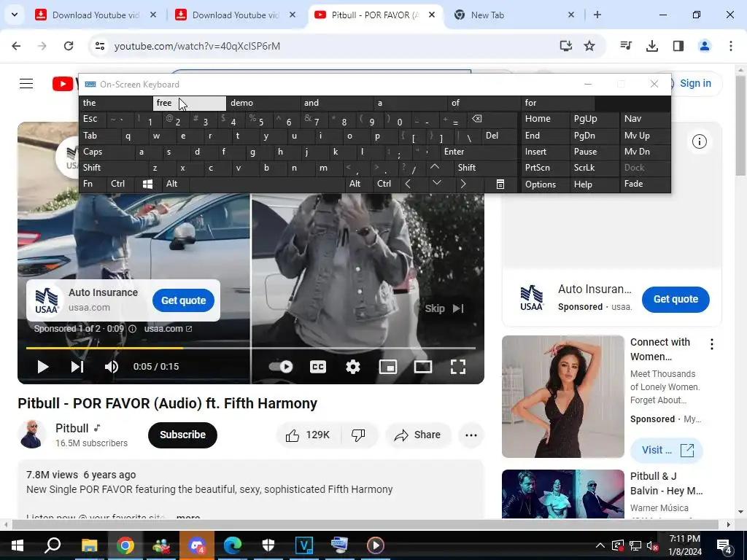Click the info icon in the sidebar ad panel
The width and height of the screenshot is (747, 560).
(699, 141)
